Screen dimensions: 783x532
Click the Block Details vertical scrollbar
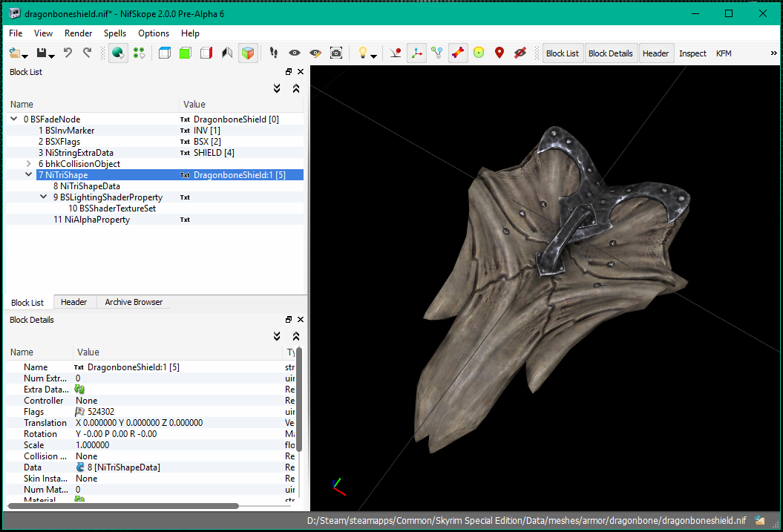tap(299, 401)
